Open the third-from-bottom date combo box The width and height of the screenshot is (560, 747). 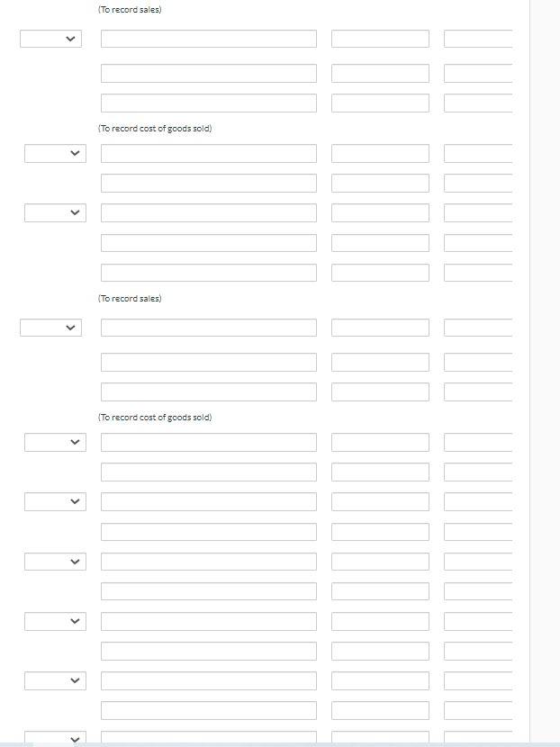[55, 621]
